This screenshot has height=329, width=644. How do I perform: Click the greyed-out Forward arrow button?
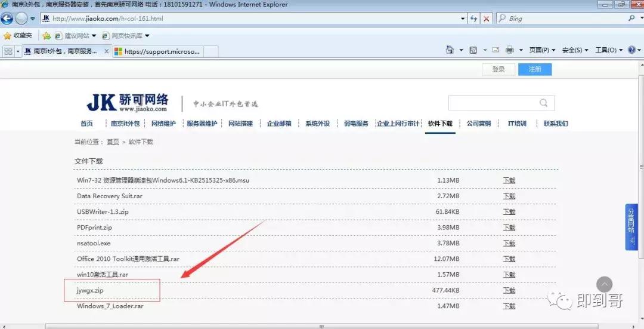tap(21, 19)
